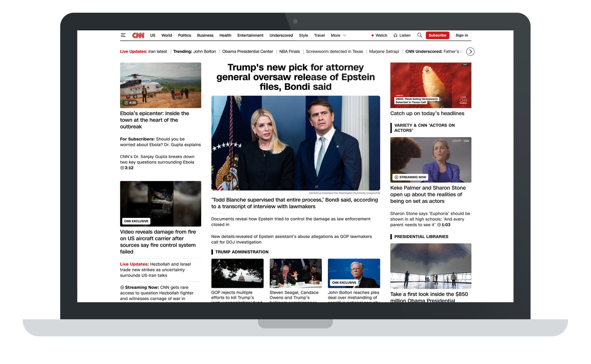Play the 4:26 Ebola video badge
The image size is (591, 364).
point(130,103)
